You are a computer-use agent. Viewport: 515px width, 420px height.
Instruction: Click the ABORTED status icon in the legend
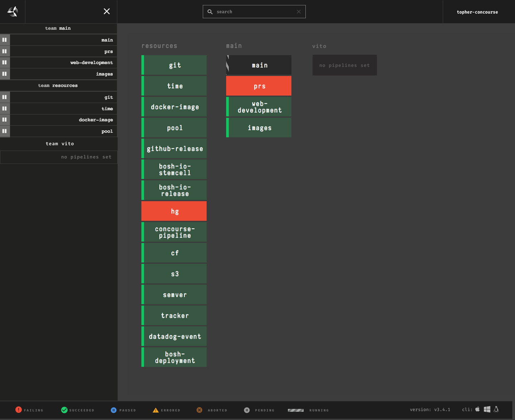(x=199, y=410)
